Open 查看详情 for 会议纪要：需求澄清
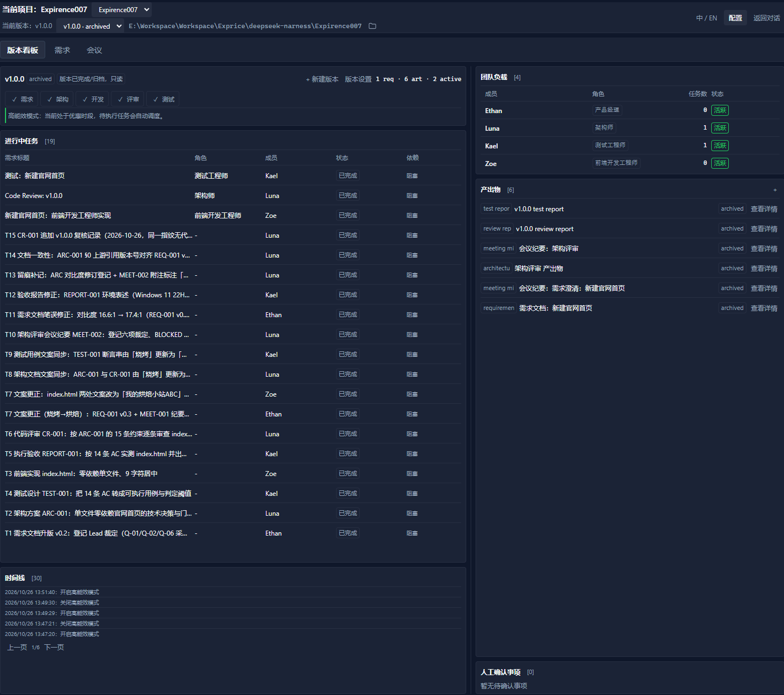Screen dimensions: 784x695 pyautogui.click(x=764, y=288)
